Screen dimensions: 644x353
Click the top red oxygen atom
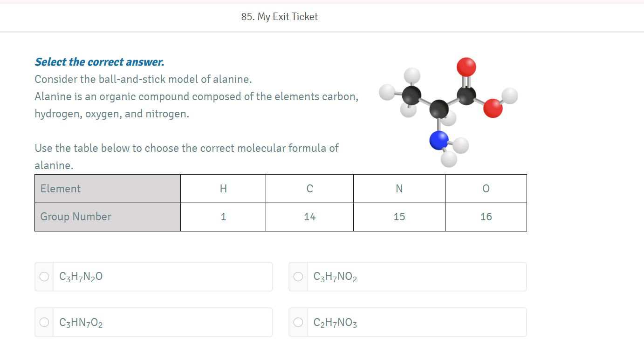pyautogui.click(x=466, y=67)
